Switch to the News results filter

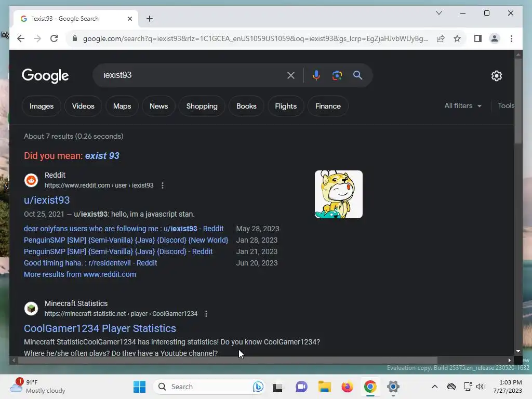159,106
